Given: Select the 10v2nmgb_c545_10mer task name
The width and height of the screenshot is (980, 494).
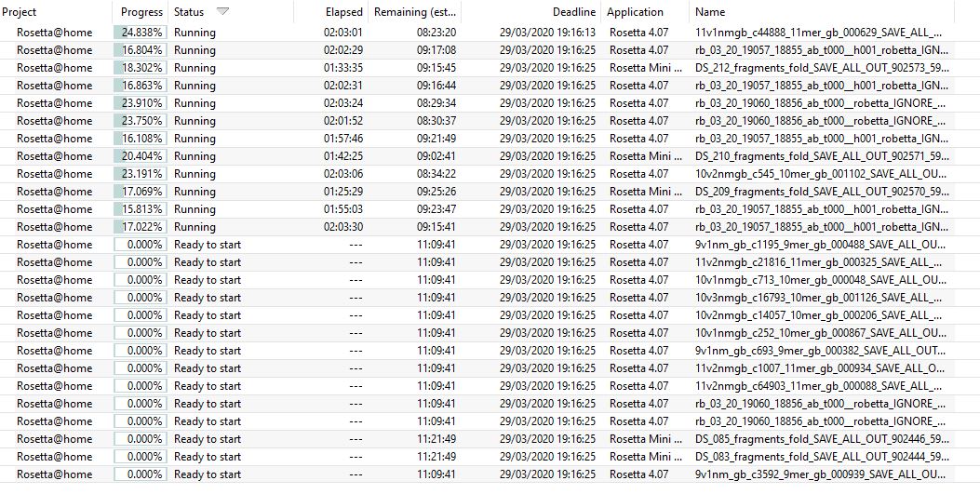Looking at the screenshot, I should pos(821,174).
